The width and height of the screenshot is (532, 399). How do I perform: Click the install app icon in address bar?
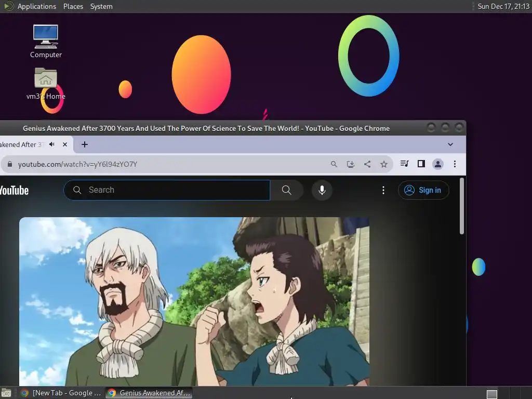[x=351, y=164]
